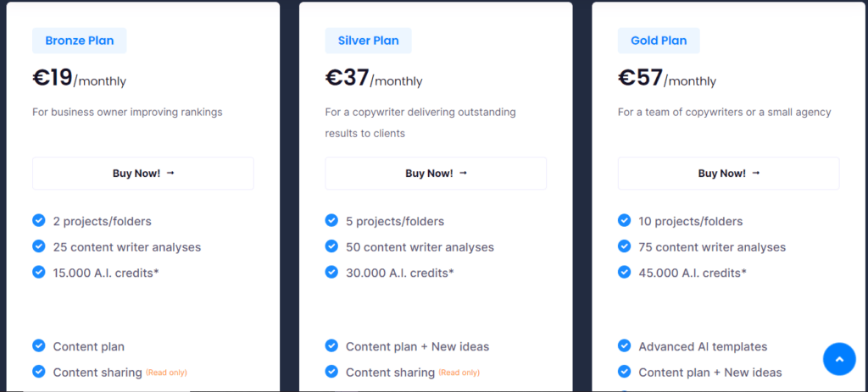868x392 pixels.
Task: Click checkmark next to Silver Content sharing
Action: pos(331,372)
